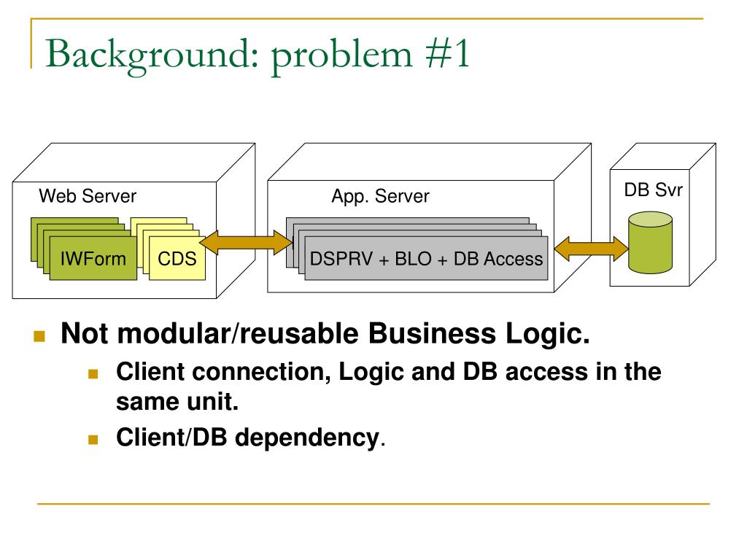
Task: Click the gray 'DSPRV + BLO + DB Access' box
Action: point(426,259)
